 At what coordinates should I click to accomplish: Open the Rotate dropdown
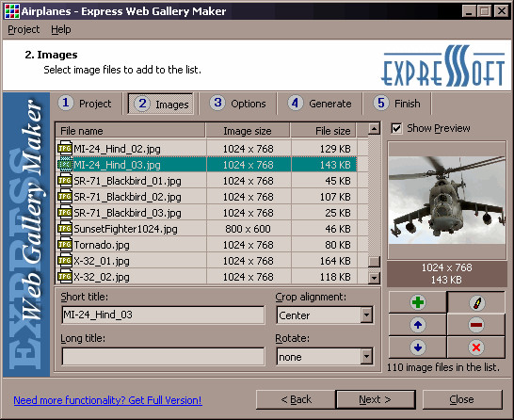coord(366,356)
